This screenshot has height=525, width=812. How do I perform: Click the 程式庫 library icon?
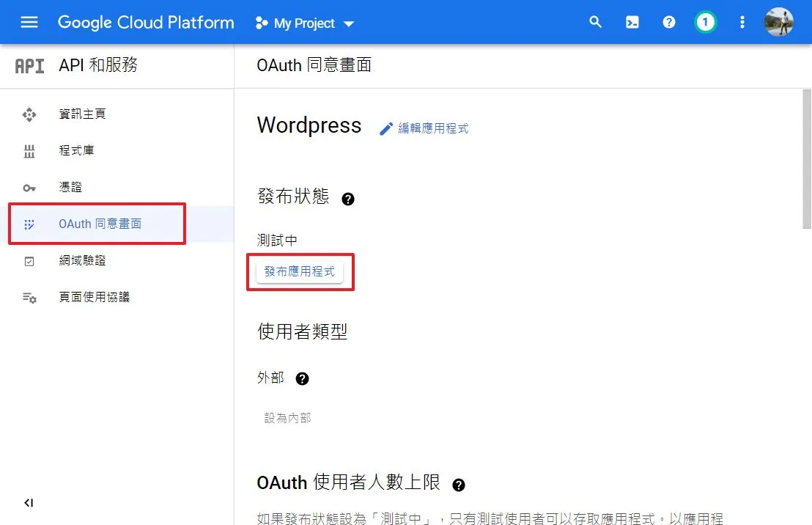(29, 151)
